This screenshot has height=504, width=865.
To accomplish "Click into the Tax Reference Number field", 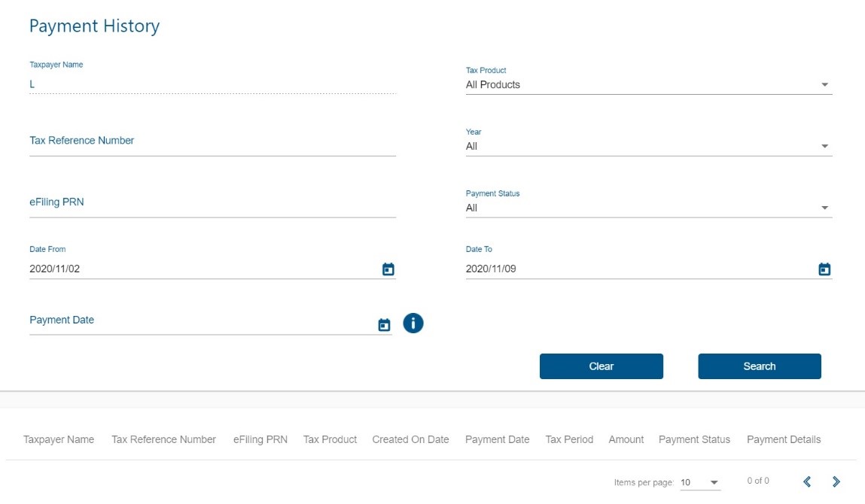I will pyautogui.click(x=212, y=141).
